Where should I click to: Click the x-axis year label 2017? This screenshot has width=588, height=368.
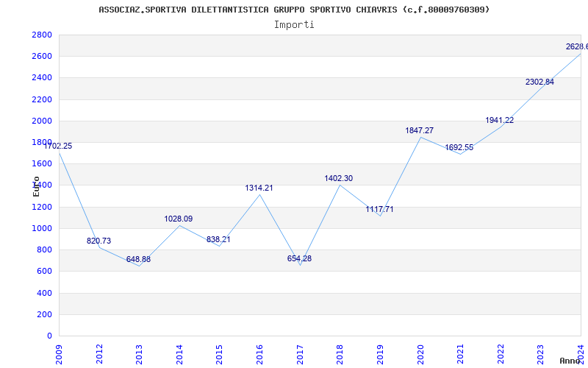pyautogui.click(x=300, y=354)
